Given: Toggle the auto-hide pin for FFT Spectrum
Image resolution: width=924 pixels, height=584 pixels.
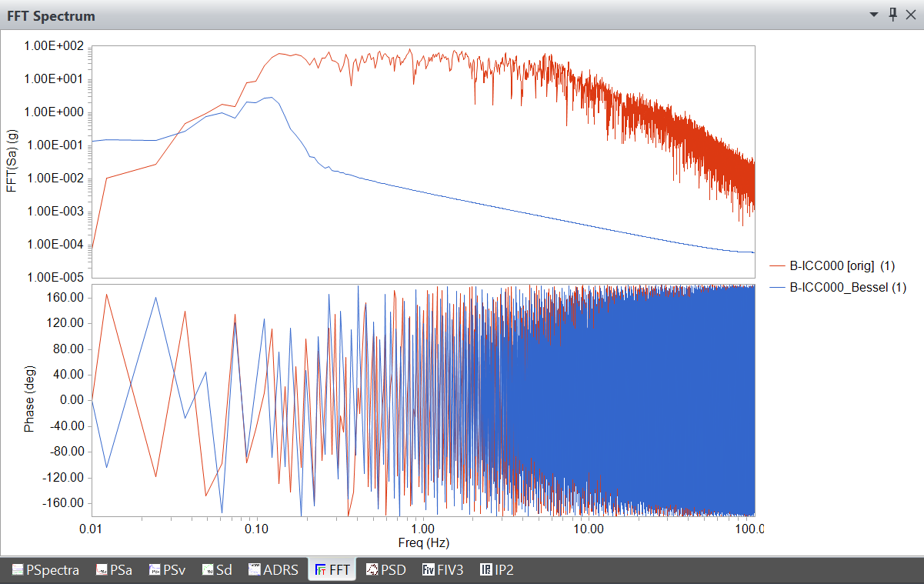Looking at the screenshot, I should pos(892,15).
